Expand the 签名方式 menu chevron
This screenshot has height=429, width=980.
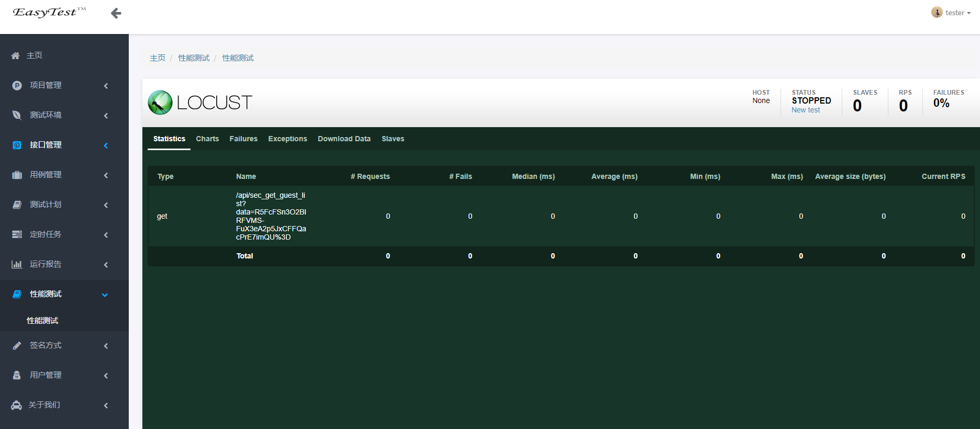[106, 346]
